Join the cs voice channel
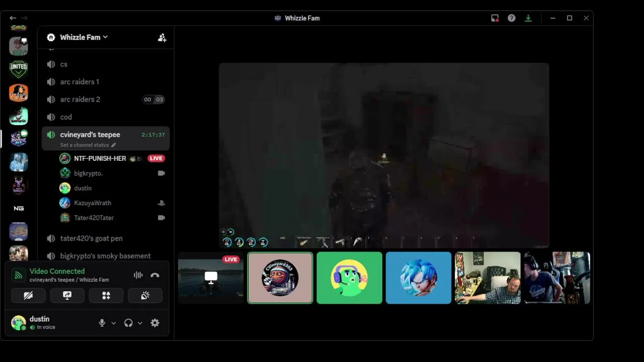The height and width of the screenshot is (362, 644). click(x=106, y=64)
